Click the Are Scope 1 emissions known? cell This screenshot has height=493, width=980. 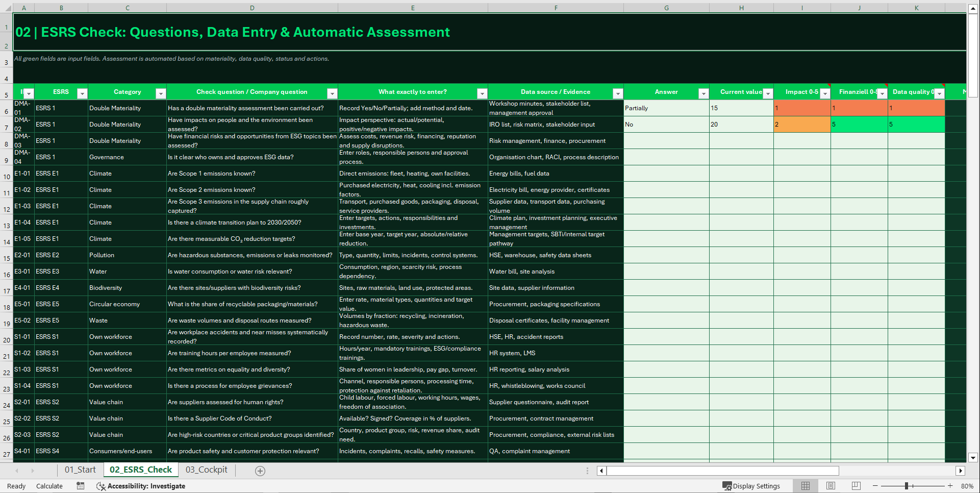click(252, 174)
